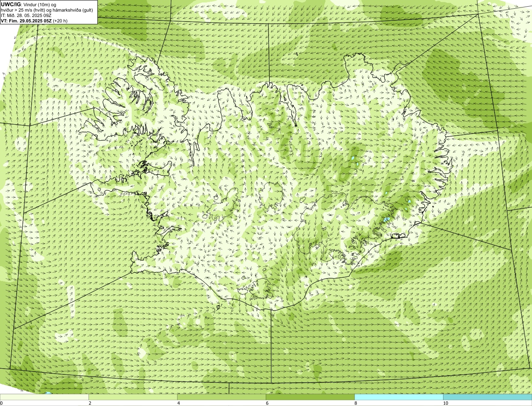532x406 pixels.
Task: Click the teal legend segment above 10 m/s
Action: click(x=488, y=397)
